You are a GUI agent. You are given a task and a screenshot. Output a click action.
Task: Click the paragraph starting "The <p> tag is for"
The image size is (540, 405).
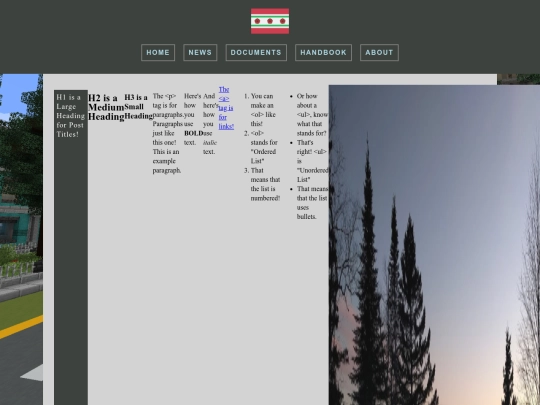point(167,133)
